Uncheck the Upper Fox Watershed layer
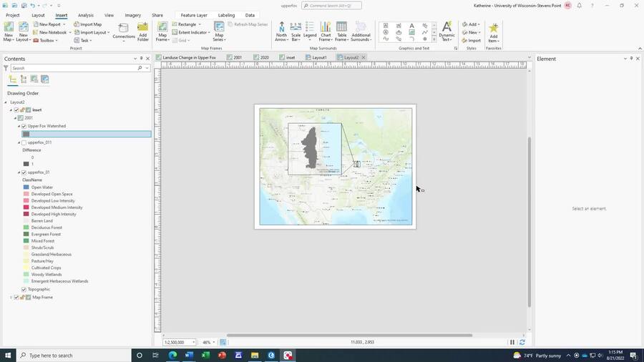 pyautogui.click(x=24, y=126)
